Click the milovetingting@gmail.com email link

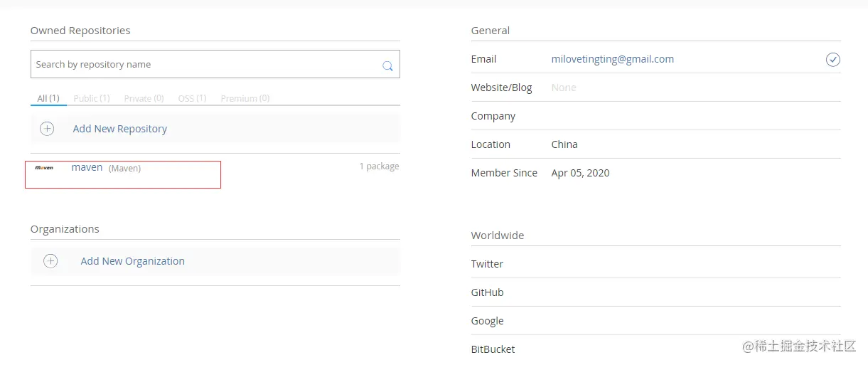click(x=613, y=59)
